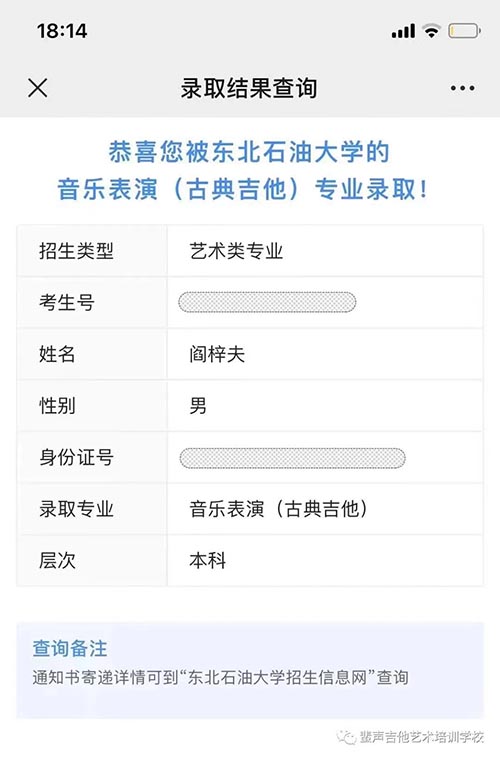Select the name value 阎梓夫
The height and width of the screenshot is (759, 500).
(x=217, y=354)
